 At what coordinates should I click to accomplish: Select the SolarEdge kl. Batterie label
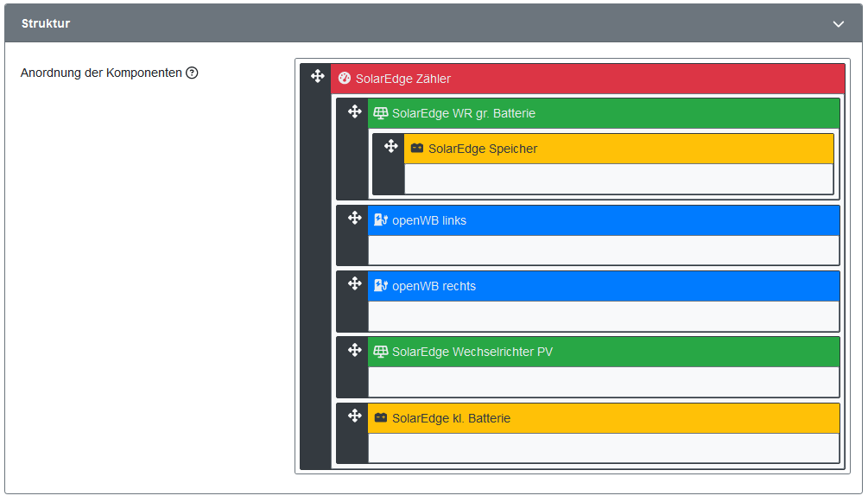point(451,418)
